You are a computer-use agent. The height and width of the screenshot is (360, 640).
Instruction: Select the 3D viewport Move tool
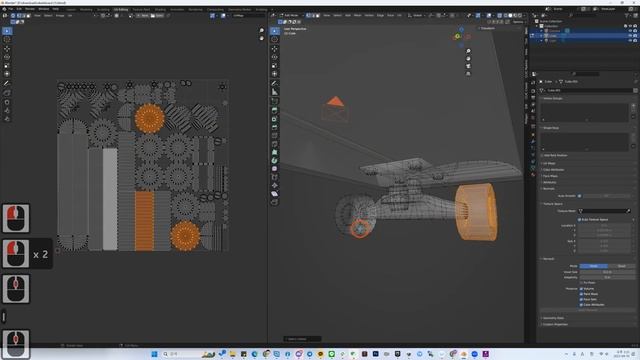tap(275, 49)
